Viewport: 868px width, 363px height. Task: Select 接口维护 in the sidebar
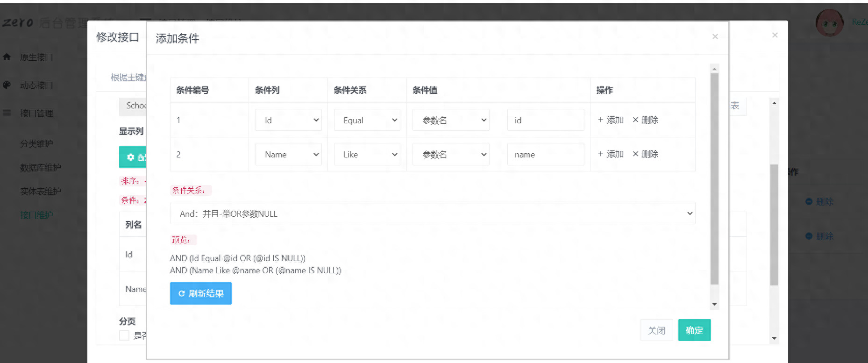coord(36,215)
